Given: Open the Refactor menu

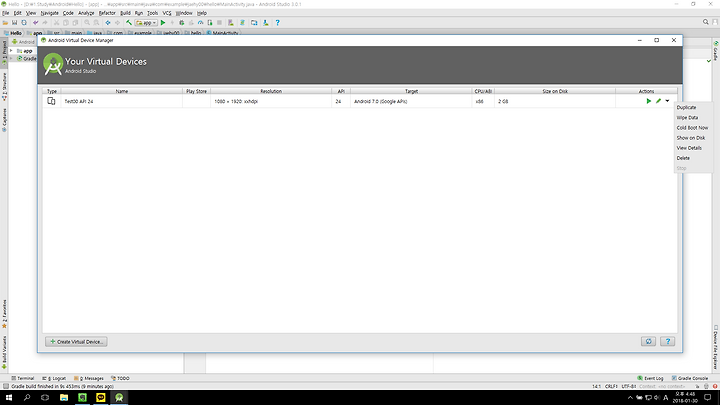Looking at the screenshot, I should click(x=107, y=13).
